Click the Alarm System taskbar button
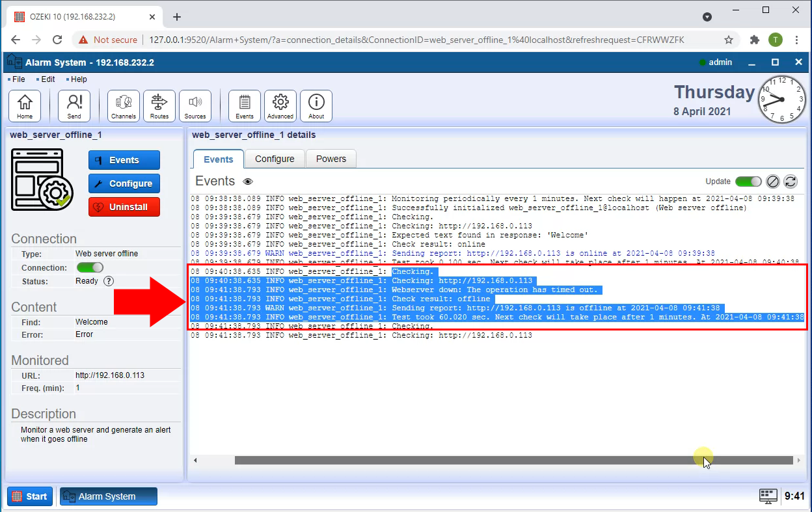The width and height of the screenshot is (812, 512). coord(109,496)
